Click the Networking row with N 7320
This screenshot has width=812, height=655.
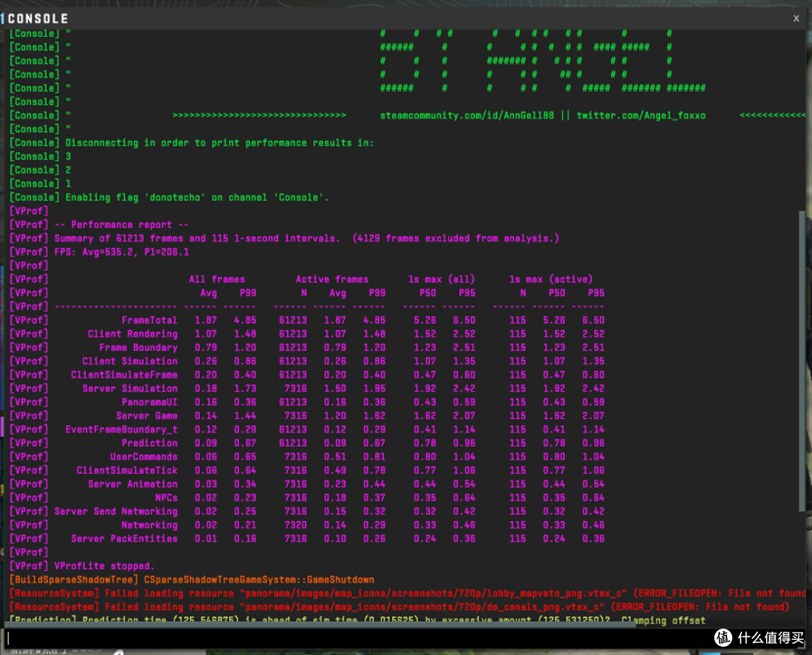pos(149,525)
